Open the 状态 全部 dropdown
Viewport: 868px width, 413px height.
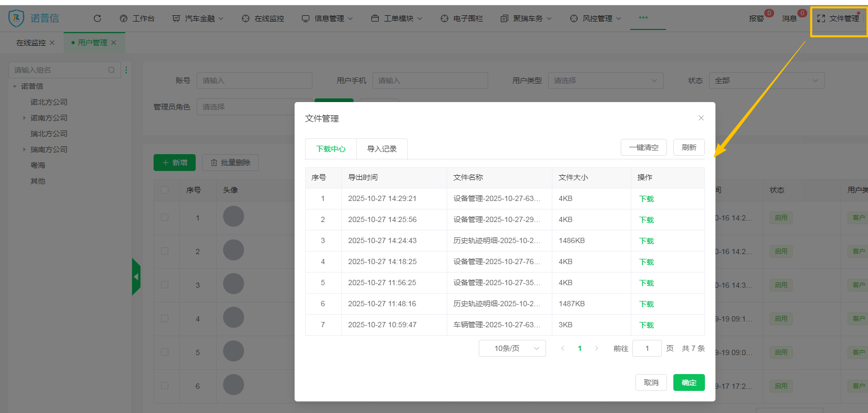(x=766, y=80)
